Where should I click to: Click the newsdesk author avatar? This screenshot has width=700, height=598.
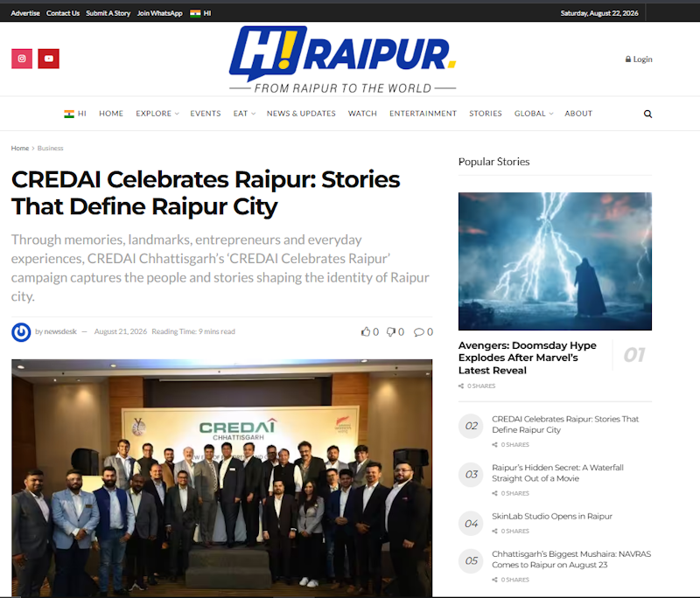pyautogui.click(x=21, y=332)
